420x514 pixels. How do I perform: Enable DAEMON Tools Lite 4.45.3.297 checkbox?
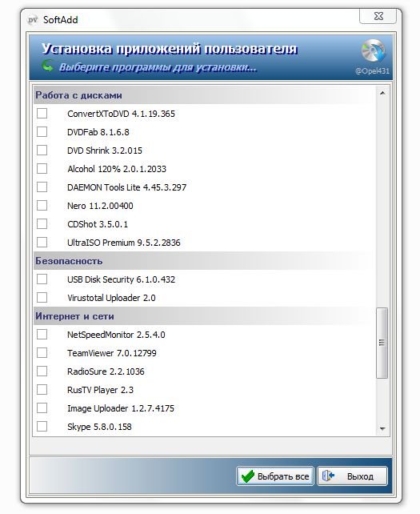point(42,187)
